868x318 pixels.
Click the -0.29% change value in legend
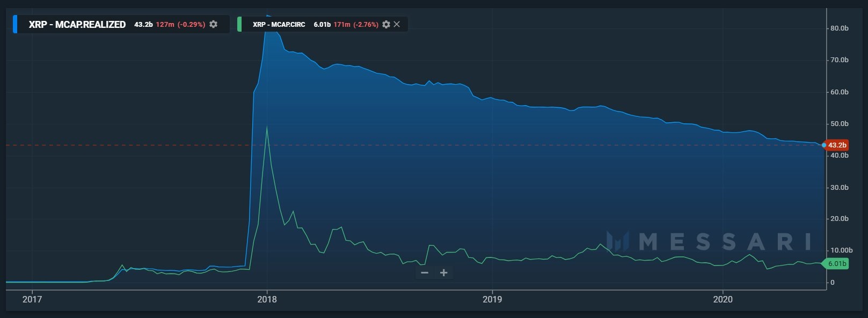(191, 24)
